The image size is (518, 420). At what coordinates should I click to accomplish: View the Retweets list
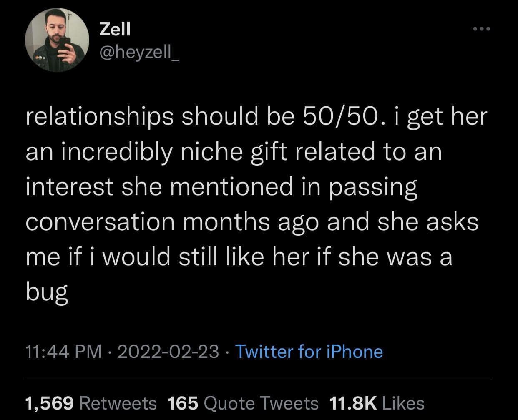tap(117, 403)
